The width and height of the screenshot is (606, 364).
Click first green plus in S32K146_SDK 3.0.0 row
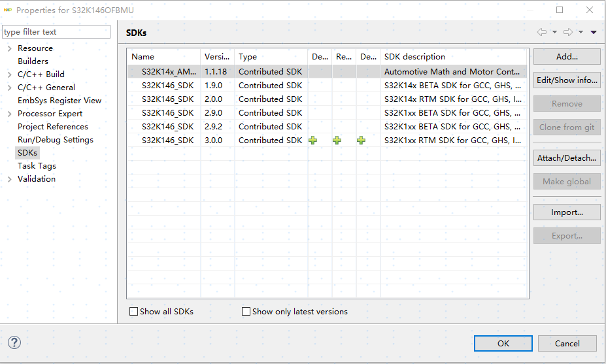312,141
